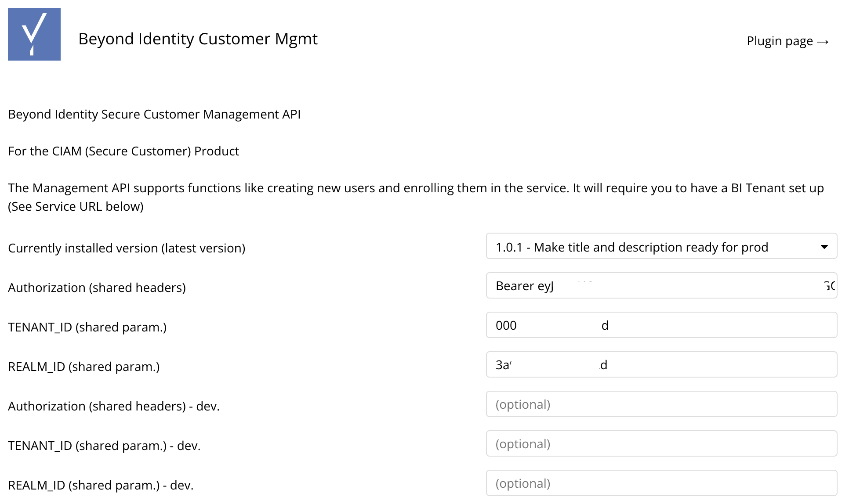Click the TENANT_ID dev optional field
This screenshot has width=849, height=504.
point(661,444)
